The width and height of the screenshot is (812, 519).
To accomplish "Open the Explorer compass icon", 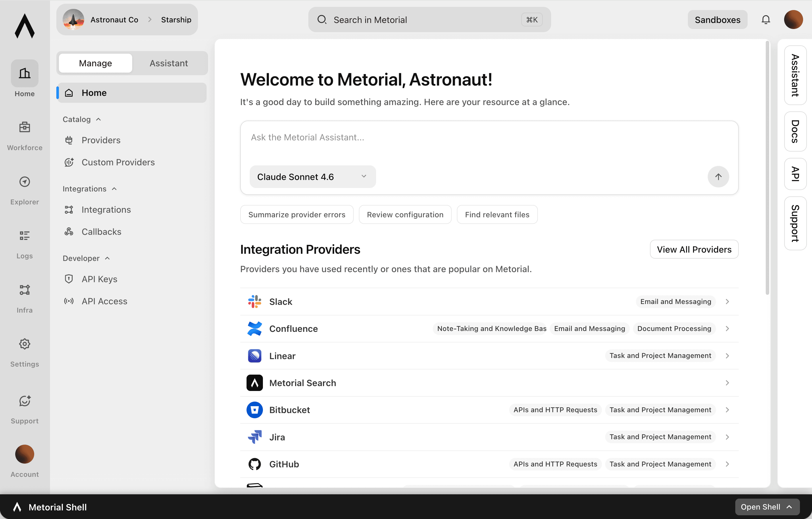I will point(25,182).
